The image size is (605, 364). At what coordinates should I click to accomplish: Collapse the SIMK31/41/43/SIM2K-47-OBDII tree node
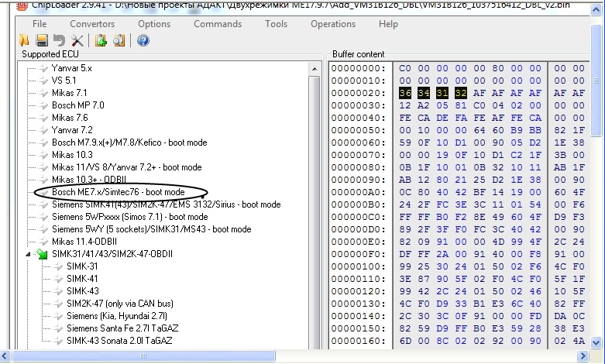(x=28, y=254)
